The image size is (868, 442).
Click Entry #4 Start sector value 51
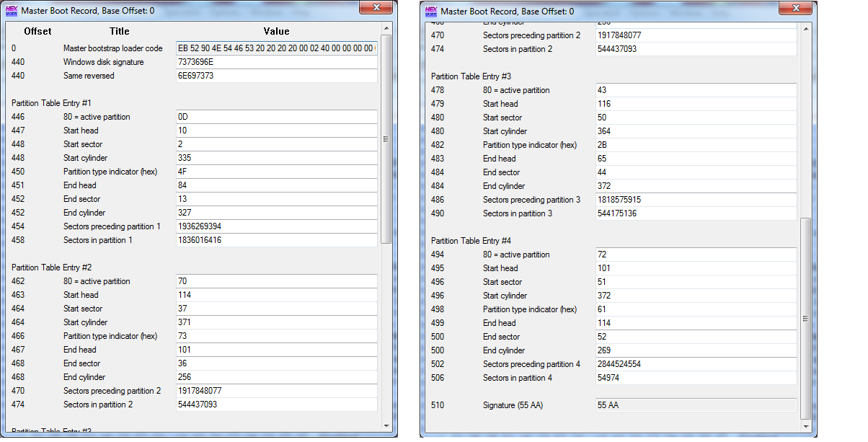[x=696, y=282]
